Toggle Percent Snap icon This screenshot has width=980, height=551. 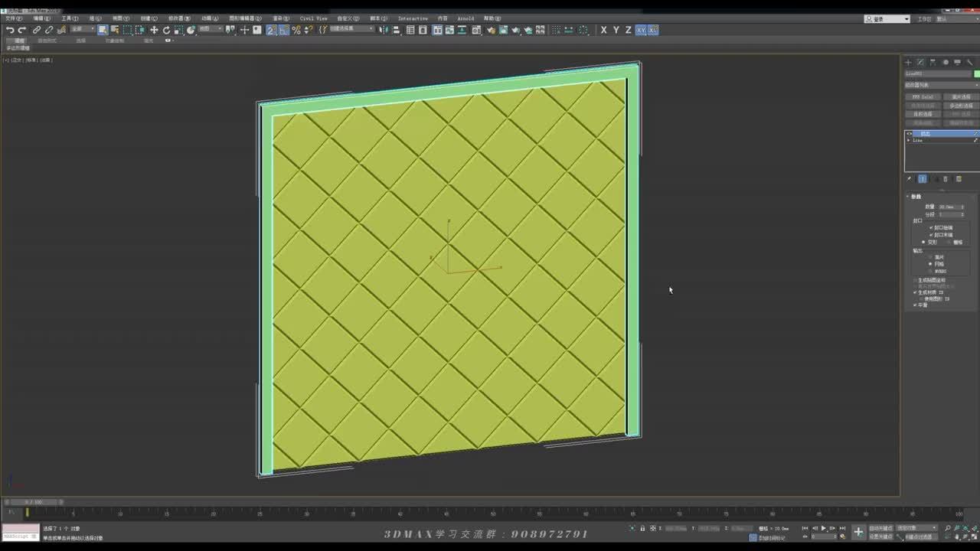[x=296, y=30]
